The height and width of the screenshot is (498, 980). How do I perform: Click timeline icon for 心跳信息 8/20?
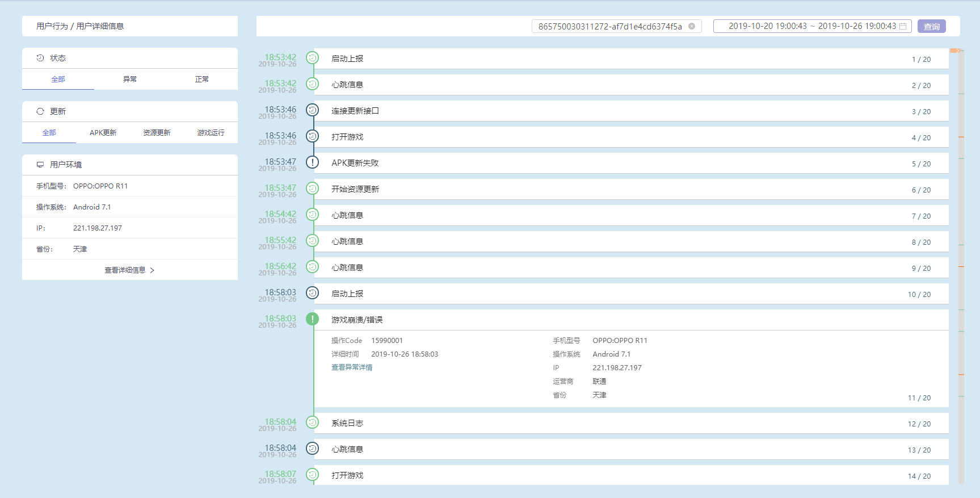[x=312, y=241]
